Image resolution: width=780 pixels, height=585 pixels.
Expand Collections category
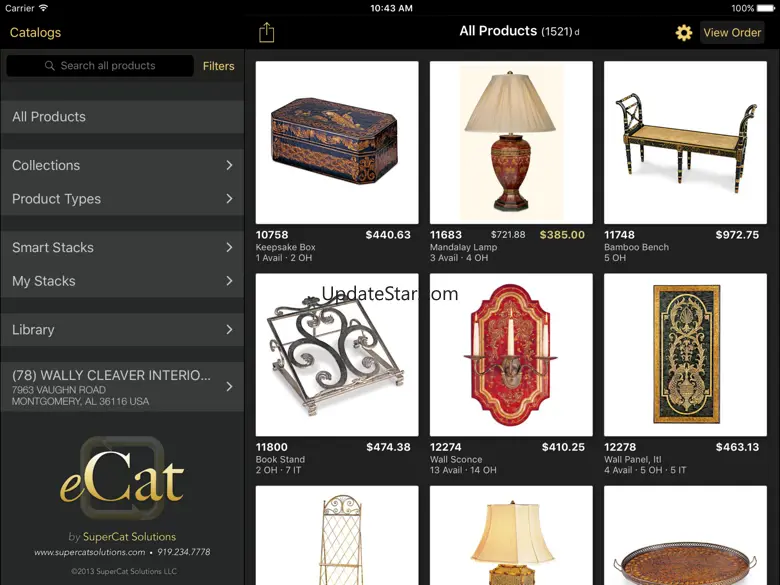(122, 165)
